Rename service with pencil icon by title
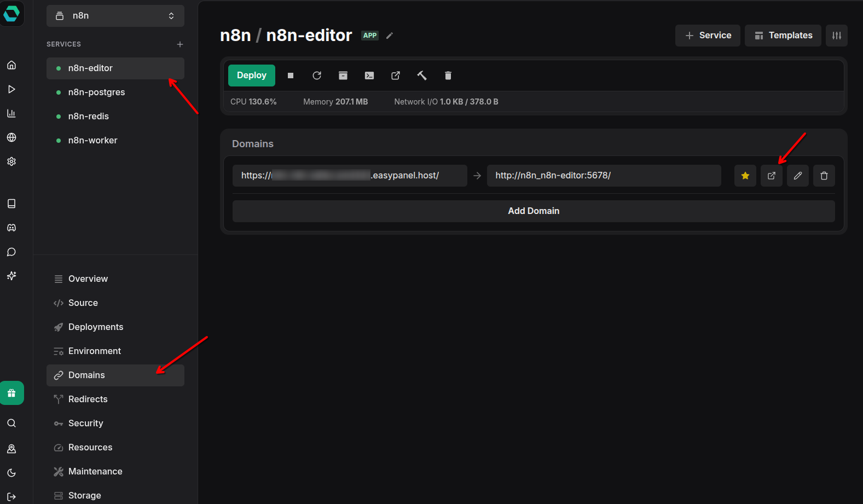 pos(390,36)
